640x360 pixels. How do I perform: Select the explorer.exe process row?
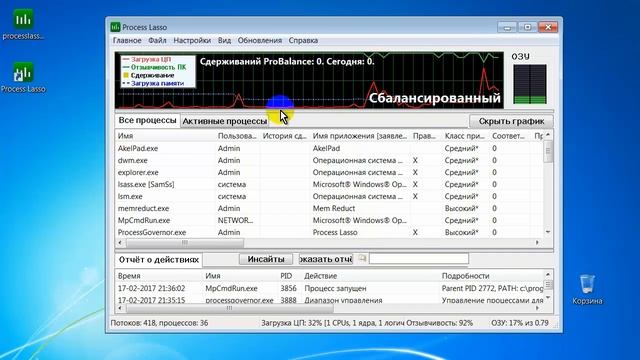point(329,172)
